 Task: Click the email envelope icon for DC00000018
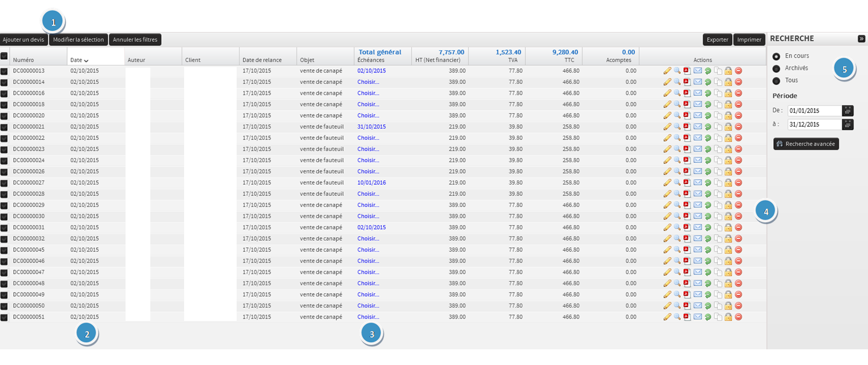698,104
